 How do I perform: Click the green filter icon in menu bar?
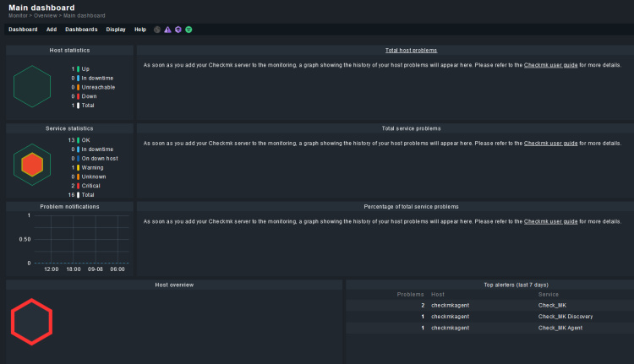[189, 30]
